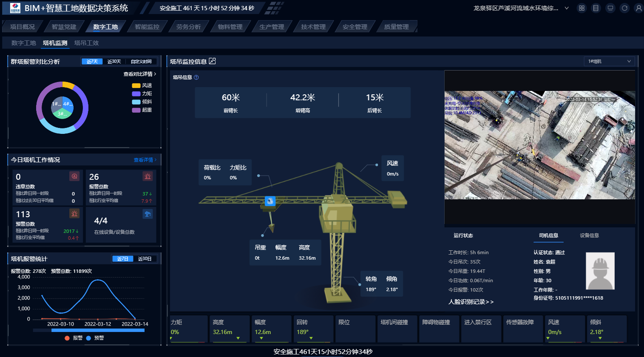Open the user profile icon

click(x=638, y=8)
